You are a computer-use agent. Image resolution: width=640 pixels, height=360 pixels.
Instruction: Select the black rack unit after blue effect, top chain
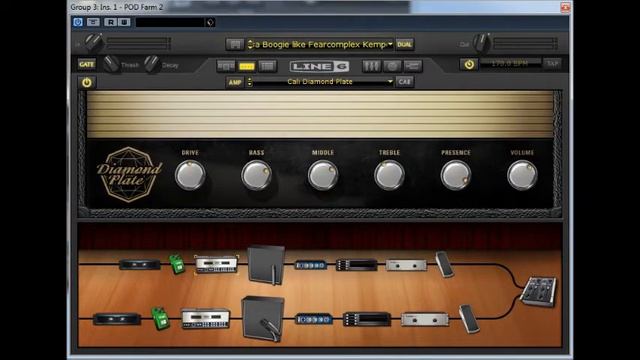pyautogui.click(x=357, y=264)
